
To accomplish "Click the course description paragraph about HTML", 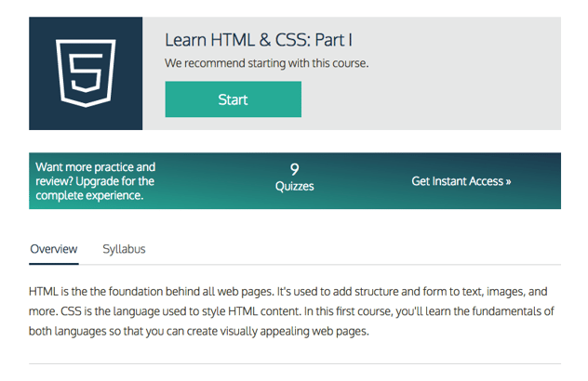I will (291, 311).
